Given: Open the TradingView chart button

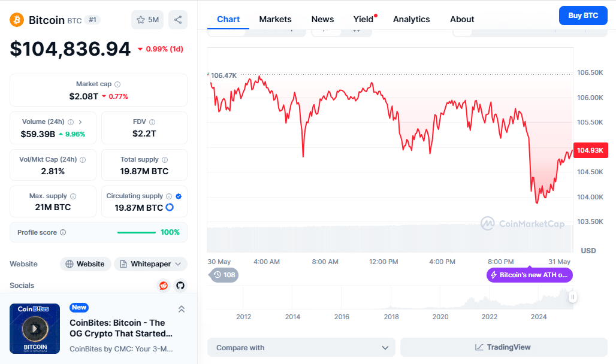Looking at the screenshot, I should pos(503,347).
